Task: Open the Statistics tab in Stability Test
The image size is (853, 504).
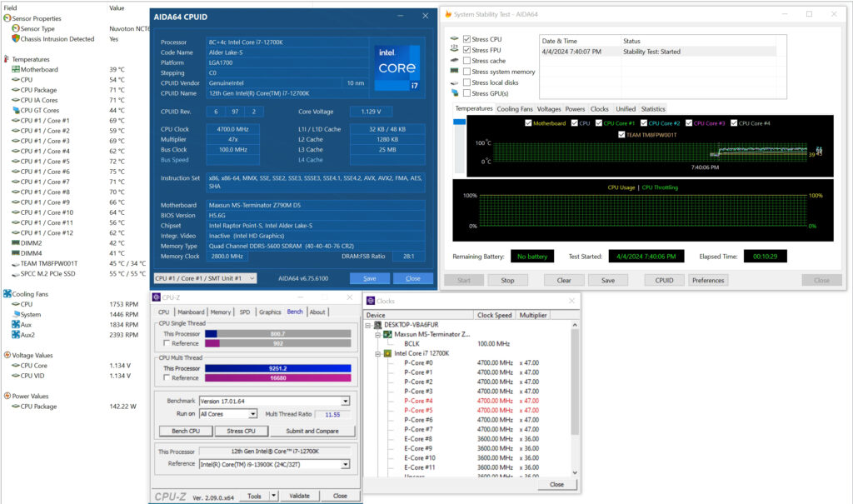Action: click(x=653, y=109)
